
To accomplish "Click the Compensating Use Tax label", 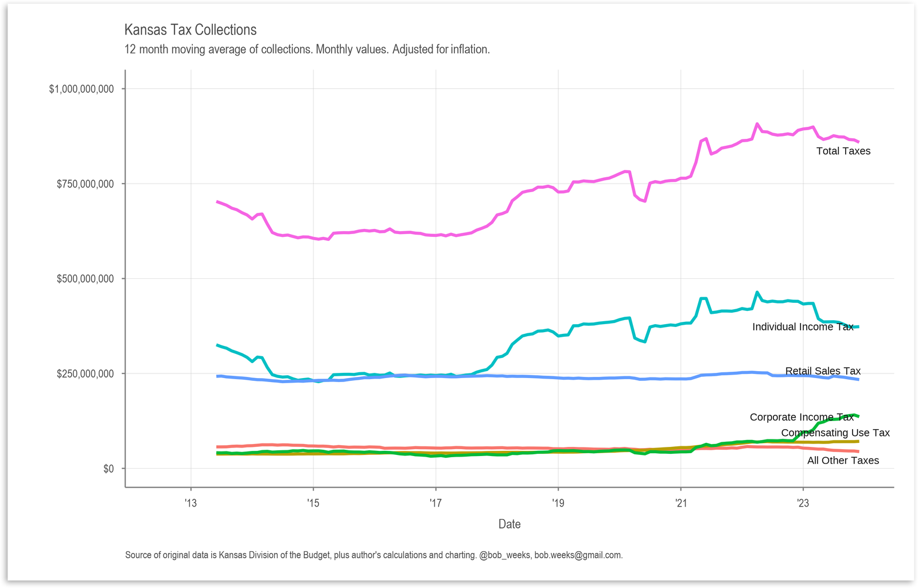I will click(835, 433).
